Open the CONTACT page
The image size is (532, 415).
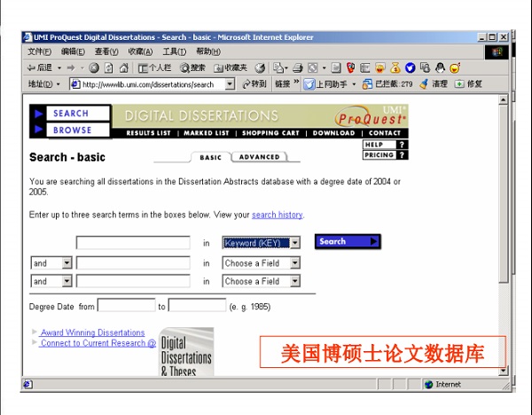[385, 133]
